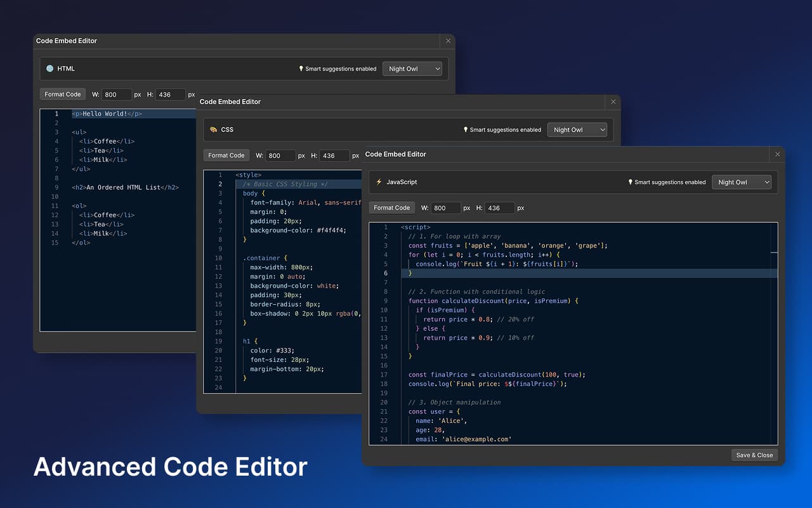
Task: Click Format Code in the JavaScript editor
Action: point(391,208)
